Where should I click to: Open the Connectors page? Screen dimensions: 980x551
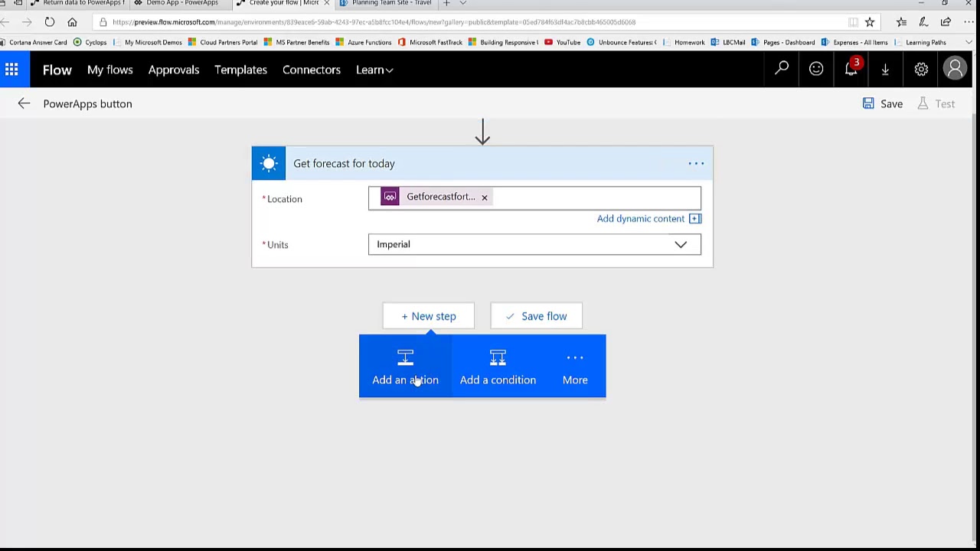tap(312, 70)
